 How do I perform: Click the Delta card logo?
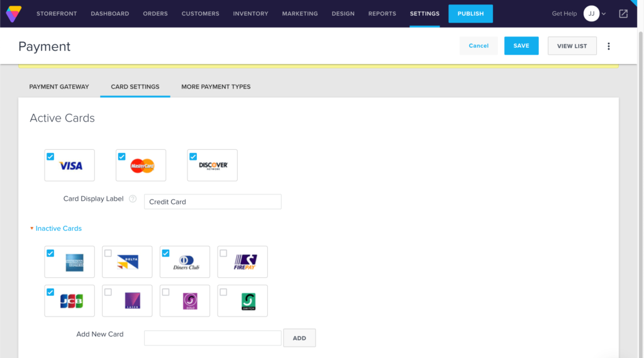[x=128, y=262]
